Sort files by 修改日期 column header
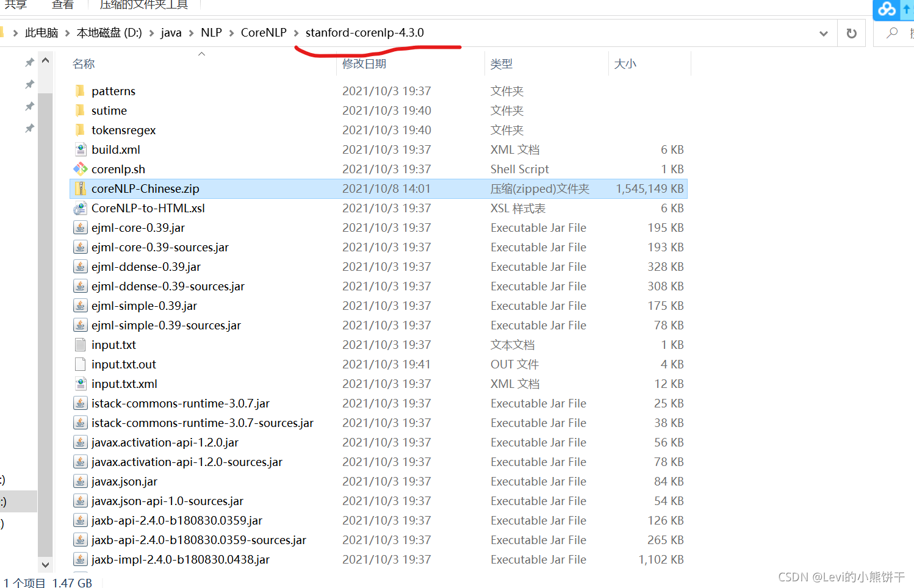 pos(364,64)
